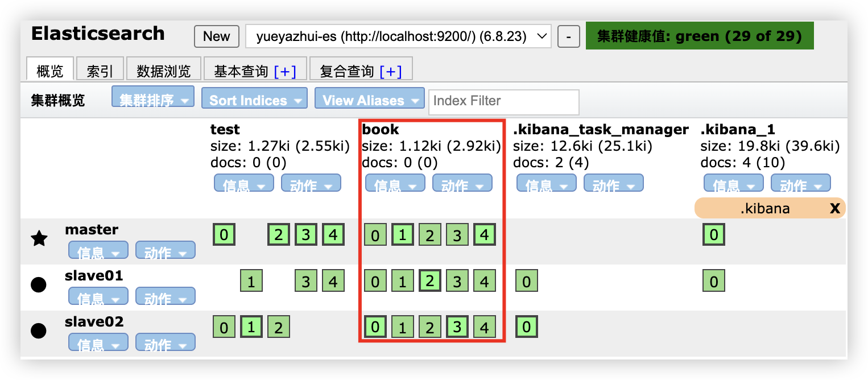Viewport: 868px width, 380px height.
Task: Expand 信息 menu for .kibana_task_manager index
Action: (x=547, y=183)
